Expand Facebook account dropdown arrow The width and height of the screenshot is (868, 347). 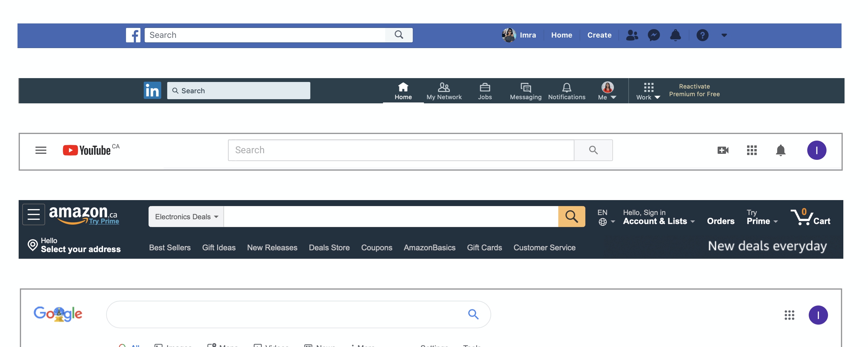(x=724, y=35)
